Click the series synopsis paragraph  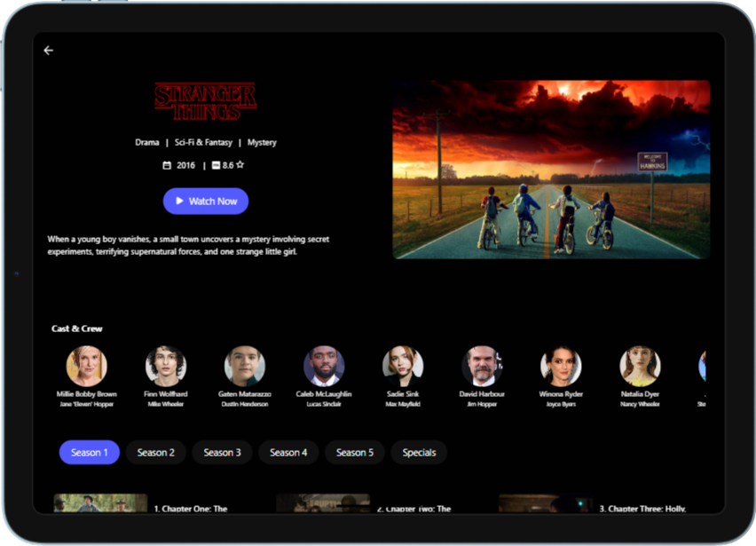188,245
